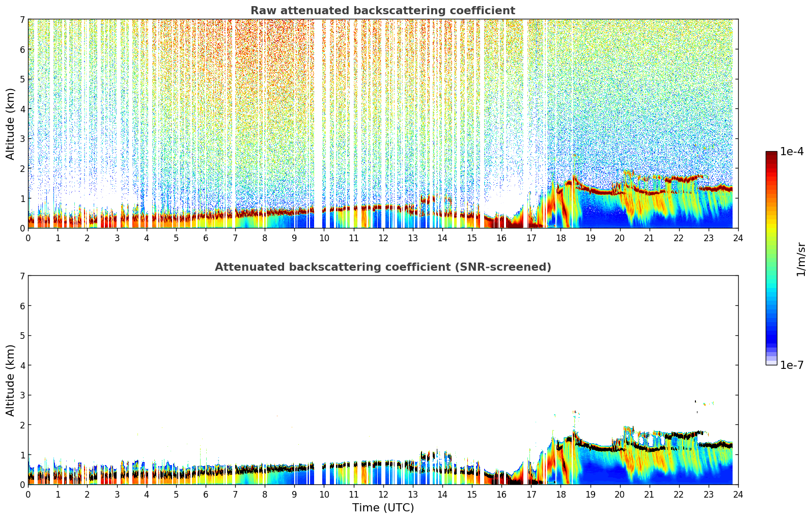Click the 'Altitude (km)' label of SNR-screened plot

tap(11, 380)
